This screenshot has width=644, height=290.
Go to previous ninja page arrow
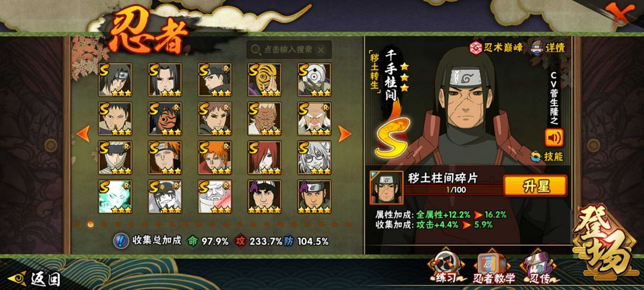click(x=83, y=134)
